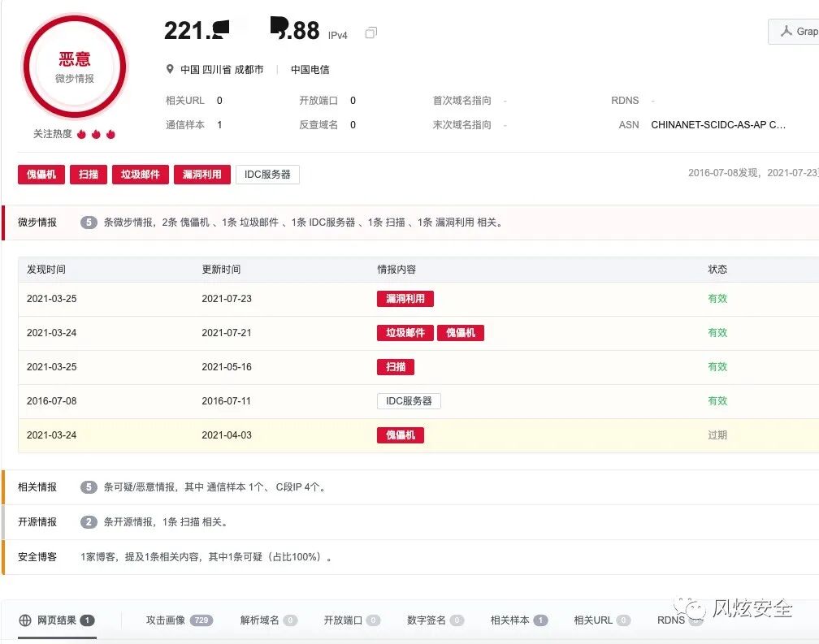Toggle the 有效 status on first intel row
819x644 pixels.
pos(717,299)
